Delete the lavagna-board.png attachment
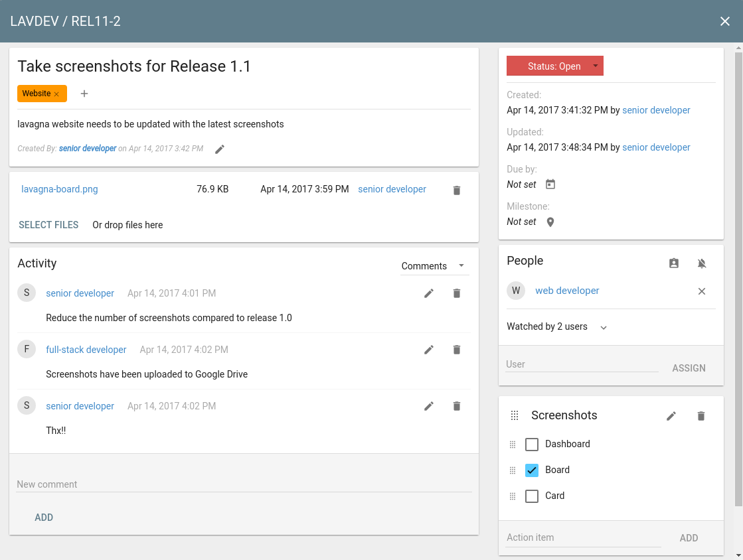The width and height of the screenshot is (743, 560). click(x=456, y=190)
